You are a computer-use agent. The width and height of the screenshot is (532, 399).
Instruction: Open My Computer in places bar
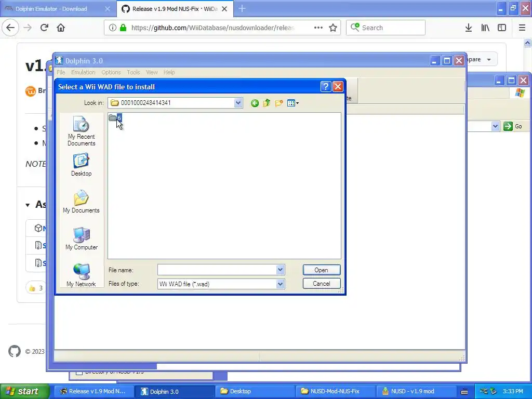pos(82,238)
